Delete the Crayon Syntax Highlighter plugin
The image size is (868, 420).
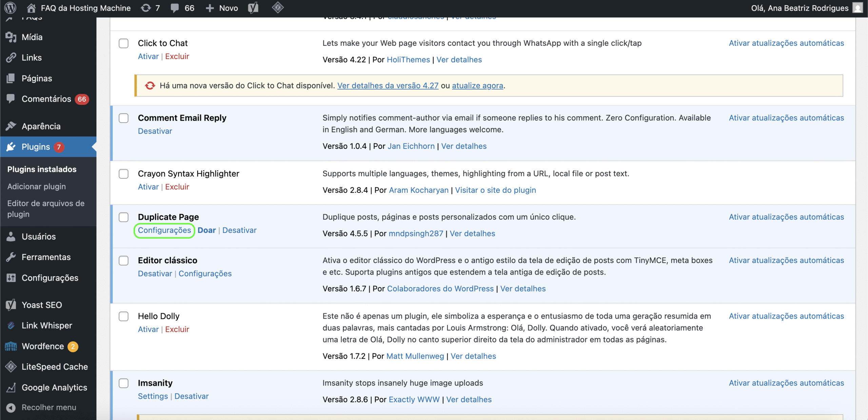tap(177, 187)
